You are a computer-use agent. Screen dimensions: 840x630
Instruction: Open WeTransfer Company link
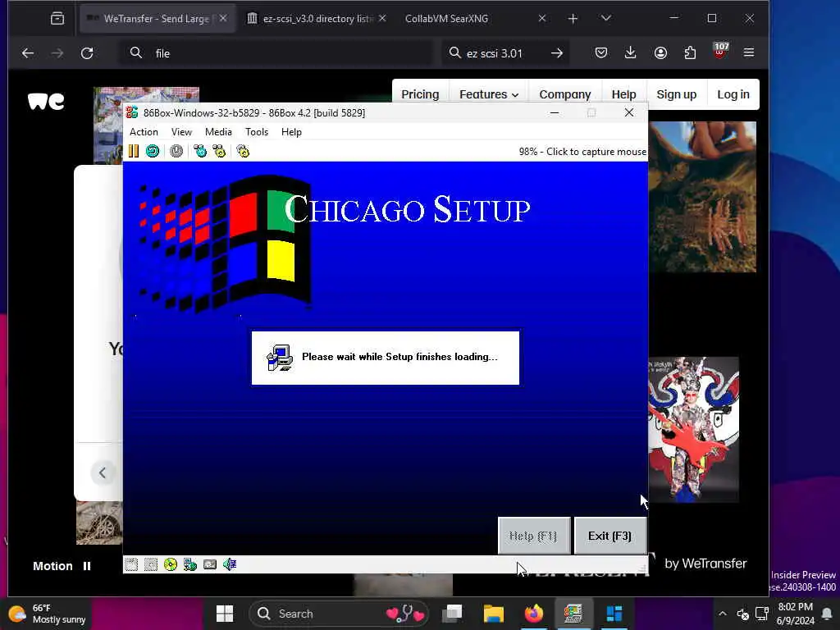pos(564,94)
